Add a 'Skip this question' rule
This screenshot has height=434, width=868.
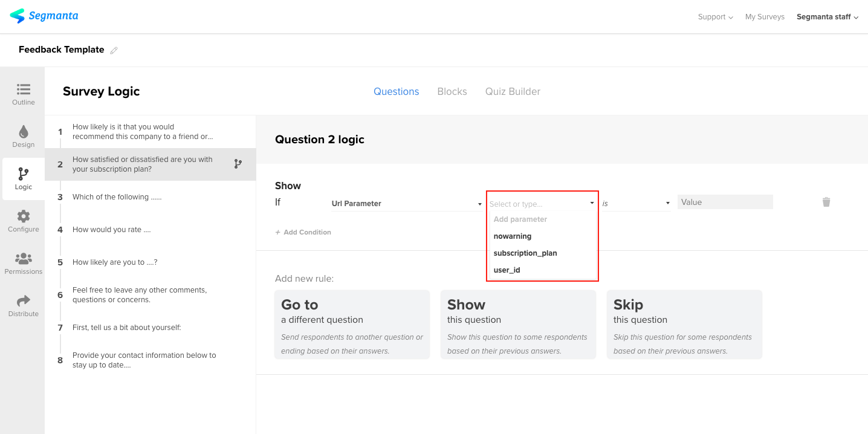coord(684,325)
